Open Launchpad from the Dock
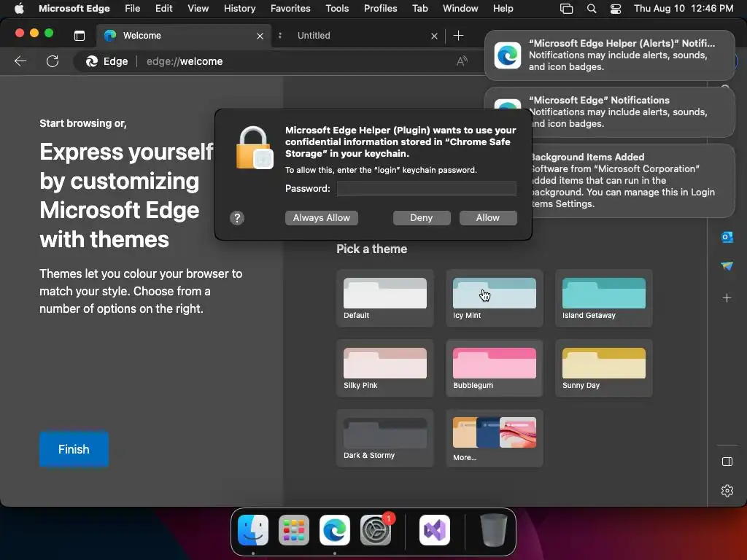747x560 pixels. [294, 530]
